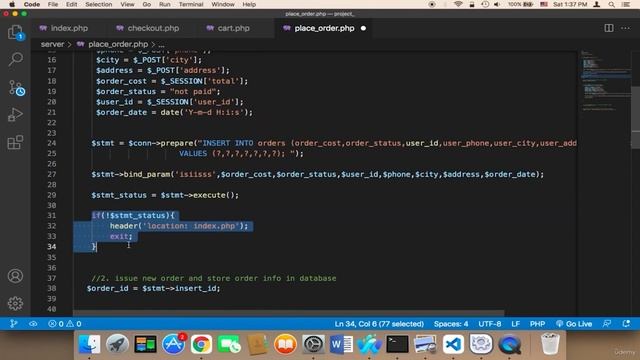Open Books from the dock
The height and width of the screenshot is (360, 640).
[285, 344]
